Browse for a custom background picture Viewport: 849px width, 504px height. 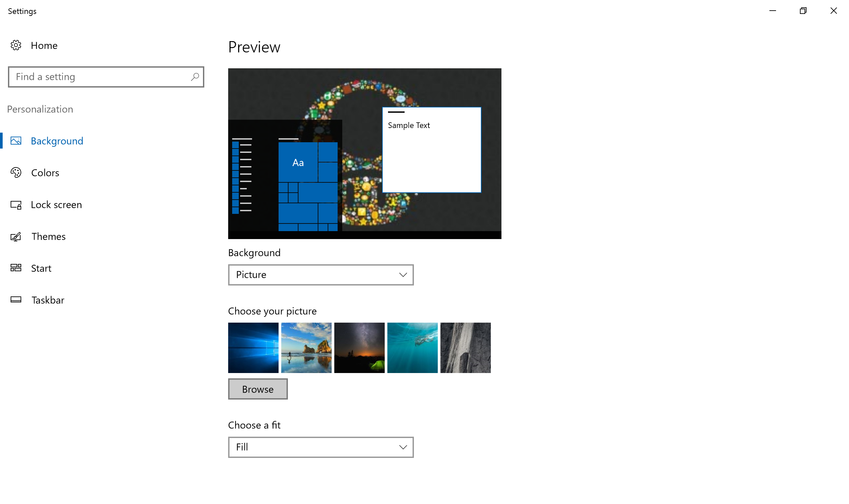point(257,389)
